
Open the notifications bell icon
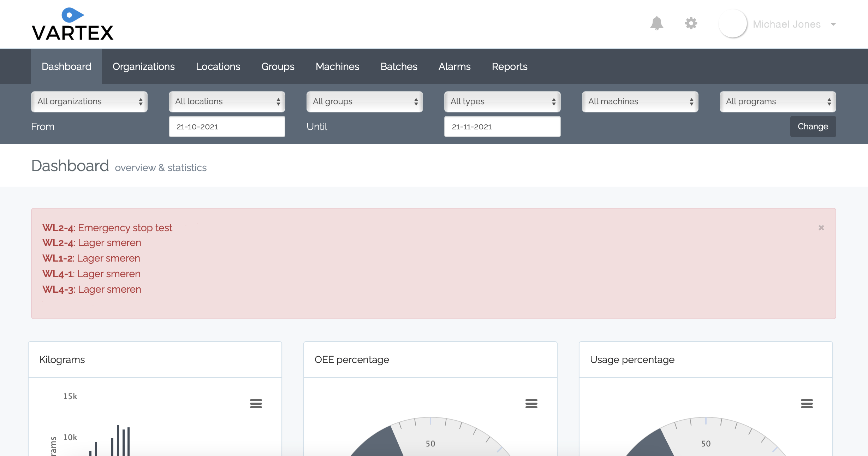click(x=656, y=24)
